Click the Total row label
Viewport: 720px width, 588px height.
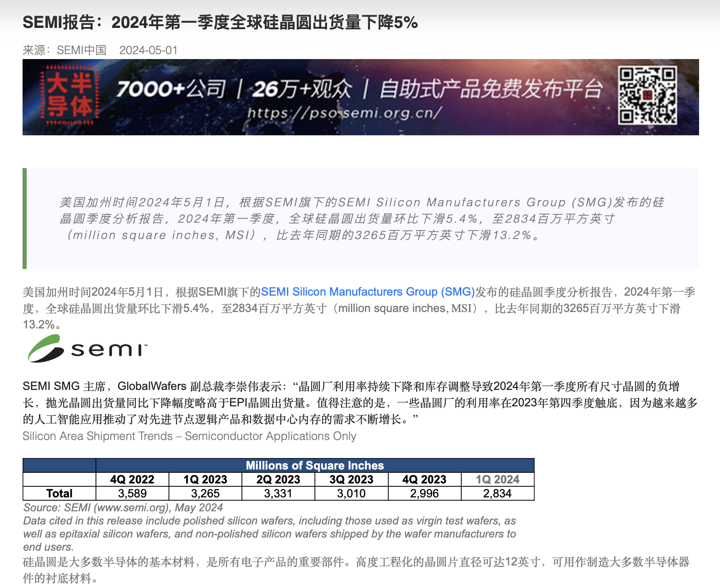pos(59,493)
